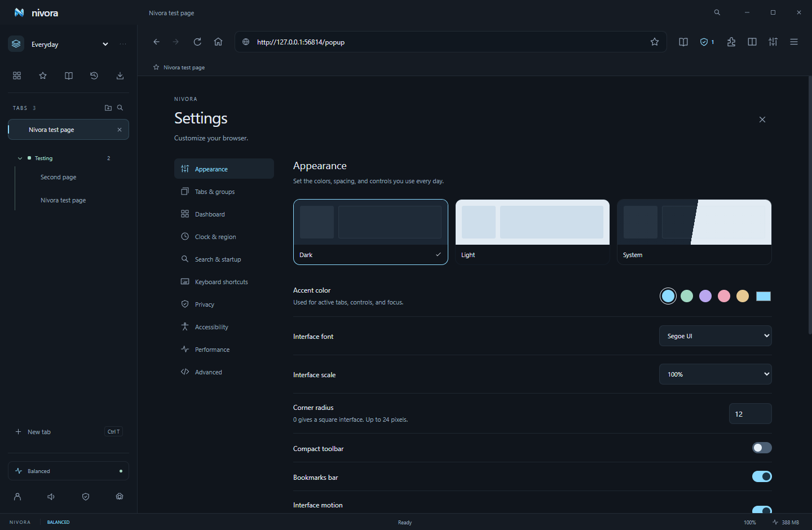The width and height of the screenshot is (812, 530).
Task: Open the profile icon at sidebar bottom
Action: tap(17, 497)
